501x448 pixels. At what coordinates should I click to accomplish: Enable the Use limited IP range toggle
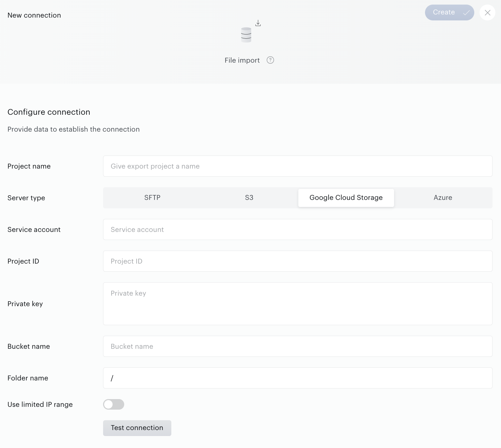click(114, 404)
